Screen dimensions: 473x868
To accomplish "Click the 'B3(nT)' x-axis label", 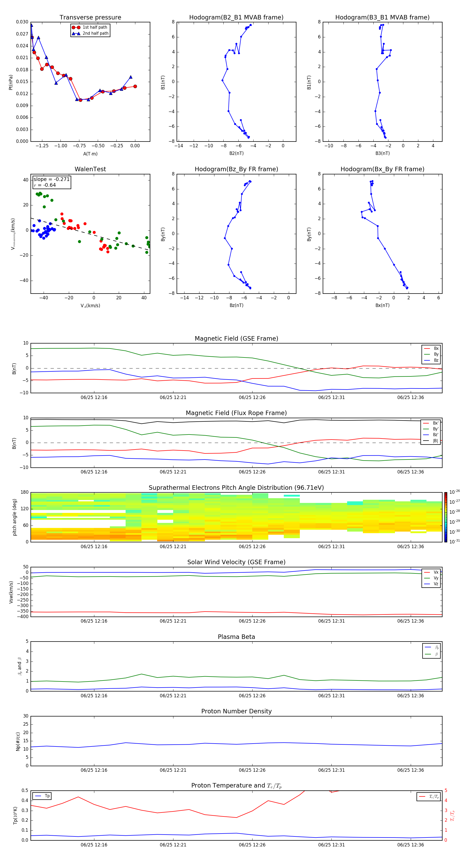I will [x=382, y=153].
